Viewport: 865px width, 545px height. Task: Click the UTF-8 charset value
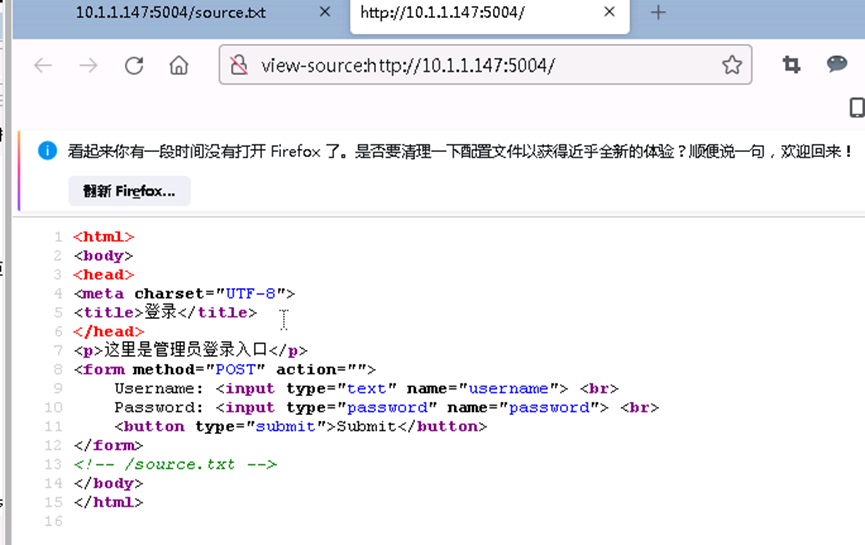(250, 293)
